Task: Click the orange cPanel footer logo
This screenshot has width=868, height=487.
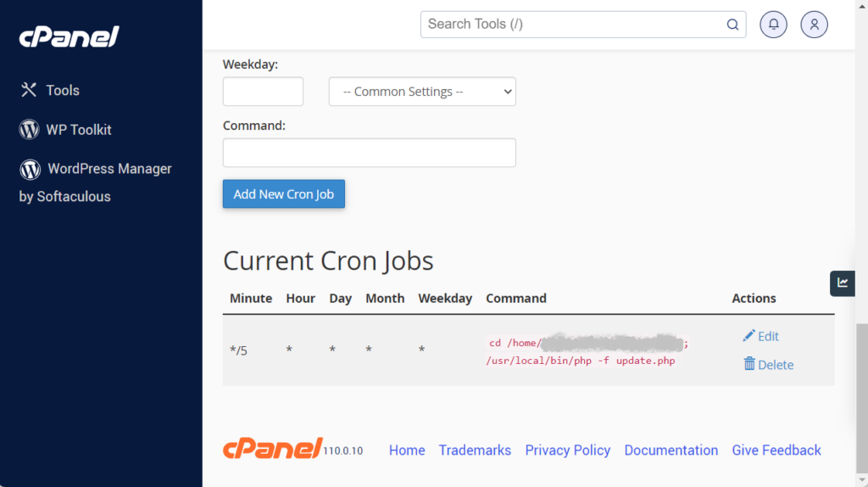Action: [x=273, y=448]
